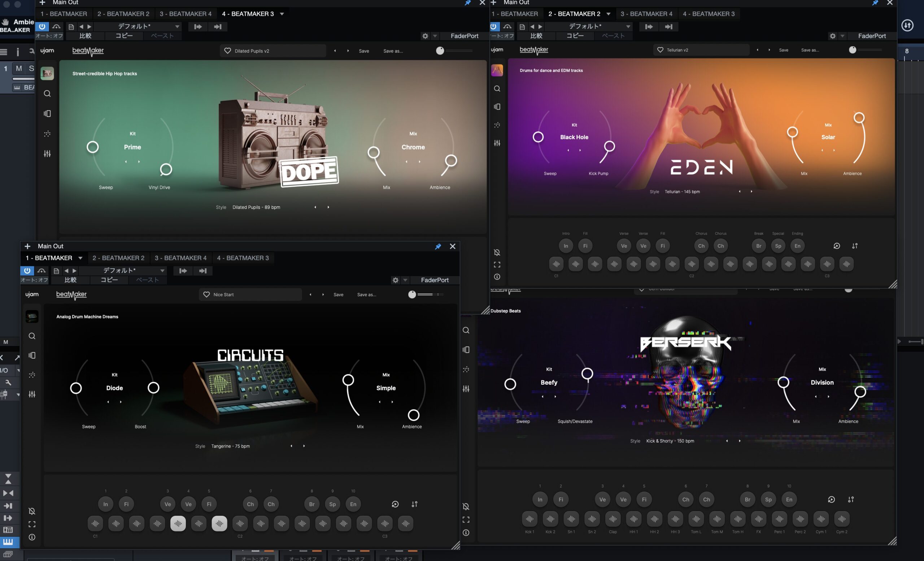The image size is (924, 561).
Task: Click the fullscreen icon in the EDEN window
Action: pyautogui.click(x=497, y=264)
